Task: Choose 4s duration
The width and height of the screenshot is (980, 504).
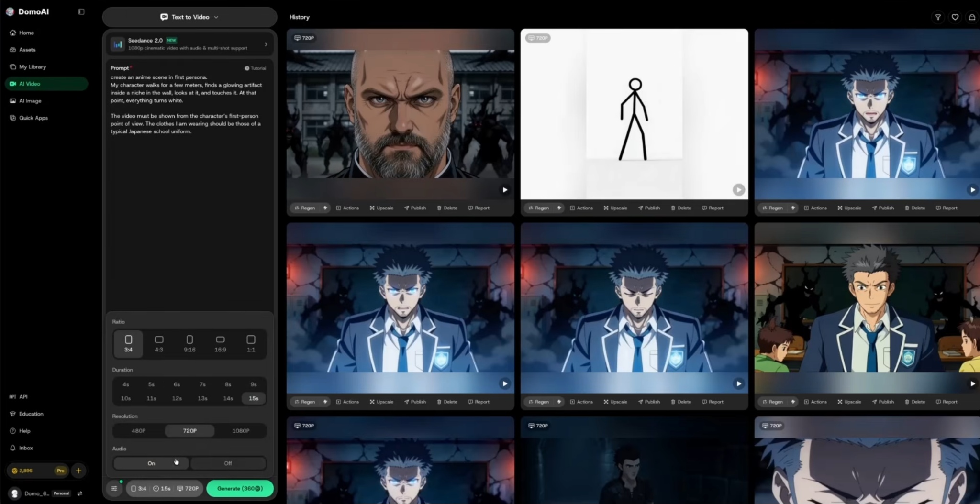Action: [x=126, y=384]
